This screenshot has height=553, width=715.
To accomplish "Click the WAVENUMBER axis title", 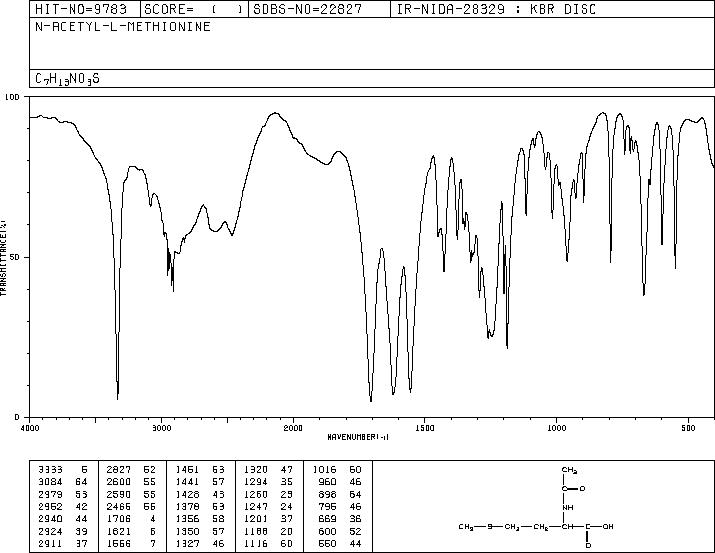I will [x=358, y=437].
